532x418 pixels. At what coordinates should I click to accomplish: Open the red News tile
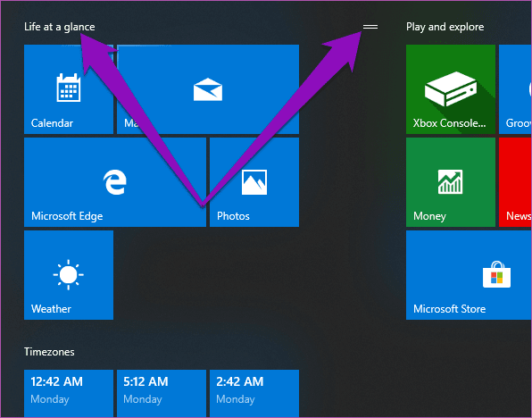[515, 182]
